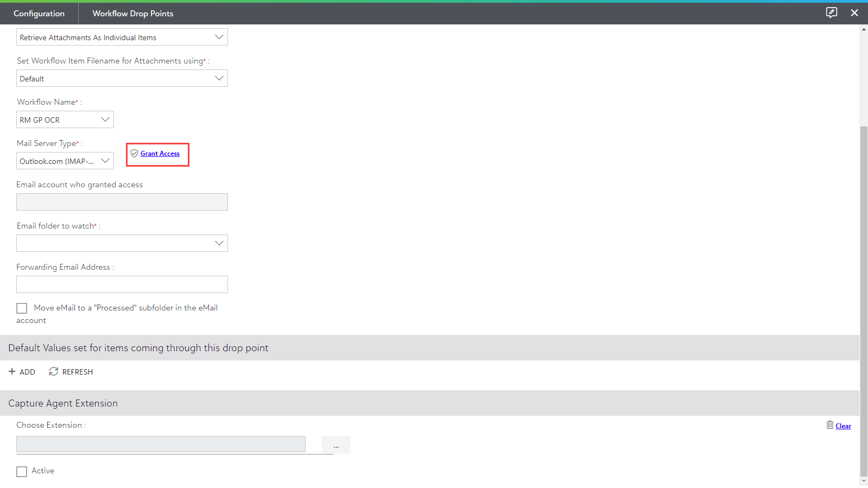Click the Clear link
The image size is (868, 488).
point(844,426)
